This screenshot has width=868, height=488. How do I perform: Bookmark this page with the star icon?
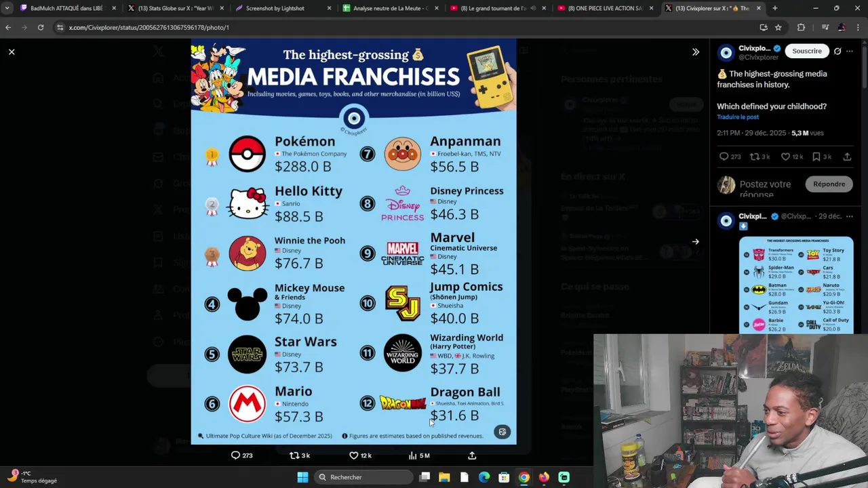[778, 27]
